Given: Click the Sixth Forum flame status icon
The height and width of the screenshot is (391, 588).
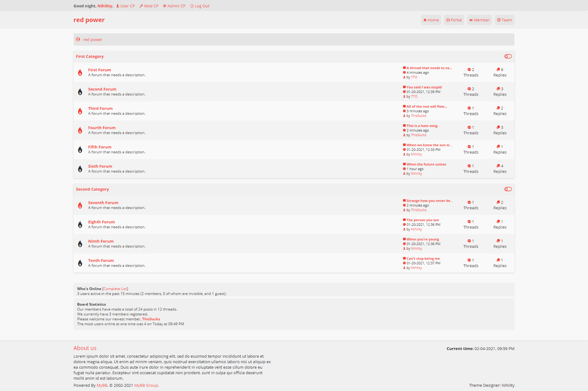Looking at the screenshot, I should pyautogui.click(x=80, y=169).
